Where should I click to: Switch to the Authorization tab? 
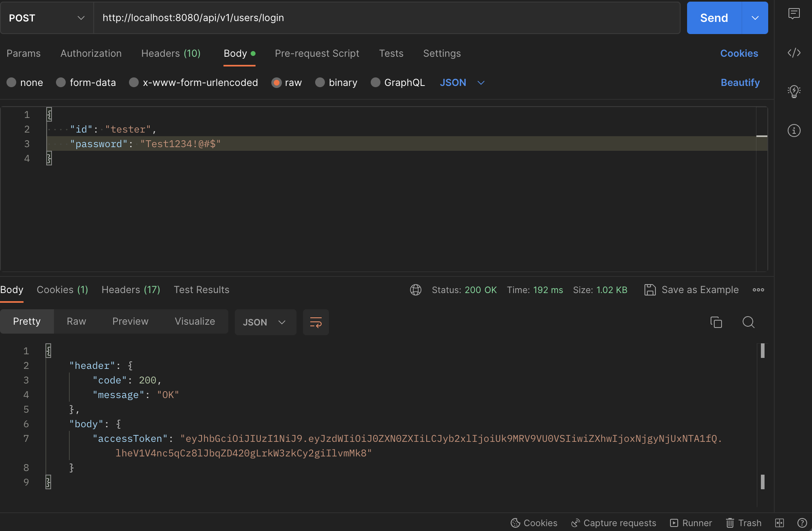pyautogui.click(x=91, y=54)
